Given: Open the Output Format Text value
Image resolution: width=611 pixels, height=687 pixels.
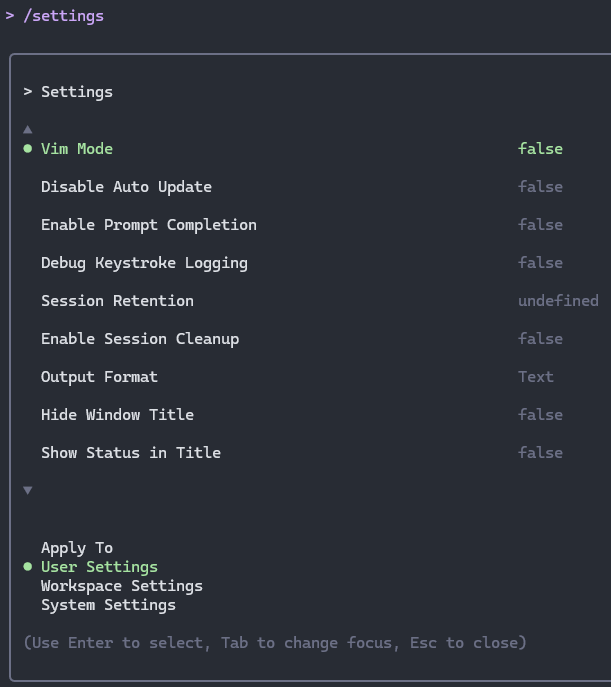Looking at the screenshot, I should click(x=535, y=377).
